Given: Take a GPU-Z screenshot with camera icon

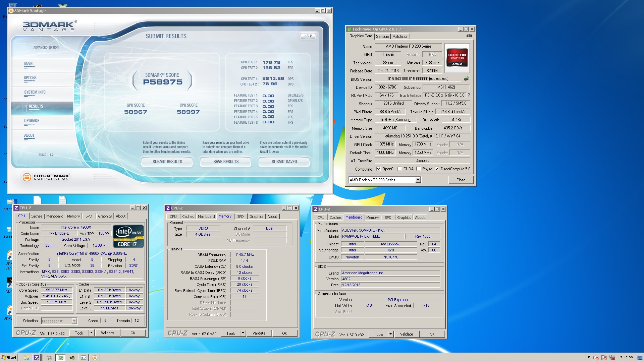Looking at the screenshot, I should (x=469, y=36).
